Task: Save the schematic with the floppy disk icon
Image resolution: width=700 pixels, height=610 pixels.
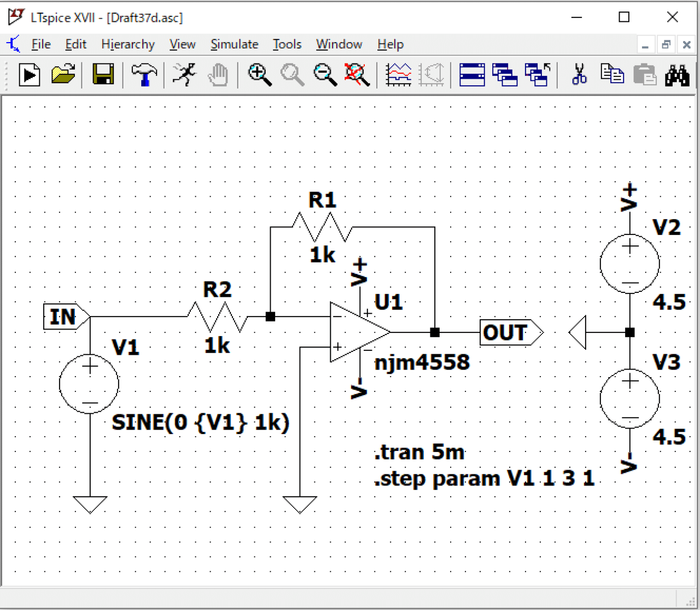Action: tap(103, 74)
